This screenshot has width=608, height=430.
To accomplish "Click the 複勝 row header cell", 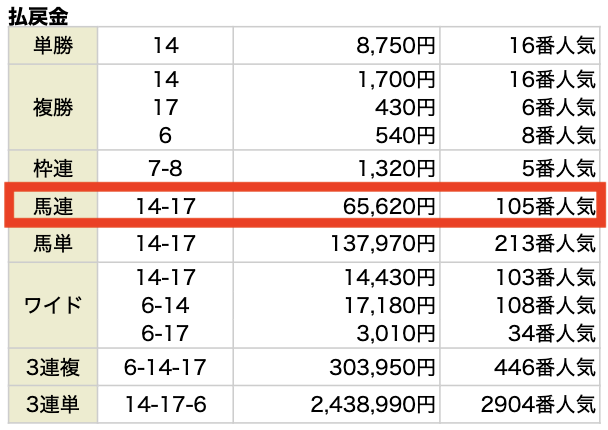I will click(54, 105).
